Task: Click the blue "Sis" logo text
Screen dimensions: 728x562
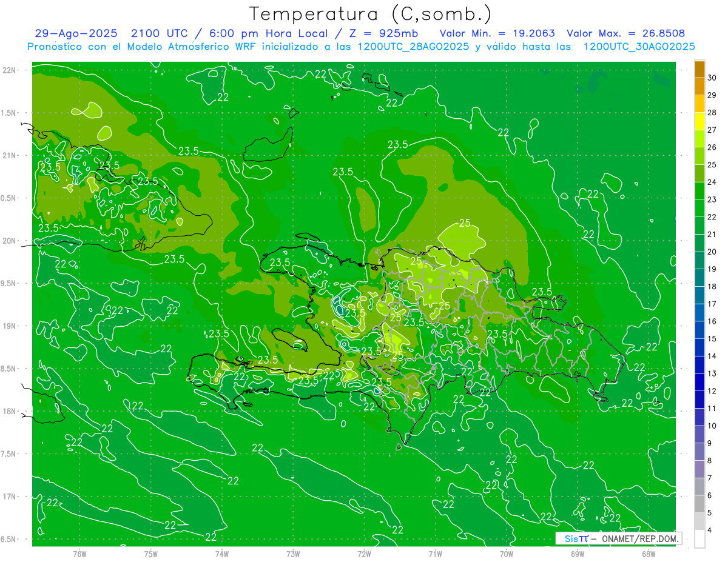Action: tap(571, 539)
